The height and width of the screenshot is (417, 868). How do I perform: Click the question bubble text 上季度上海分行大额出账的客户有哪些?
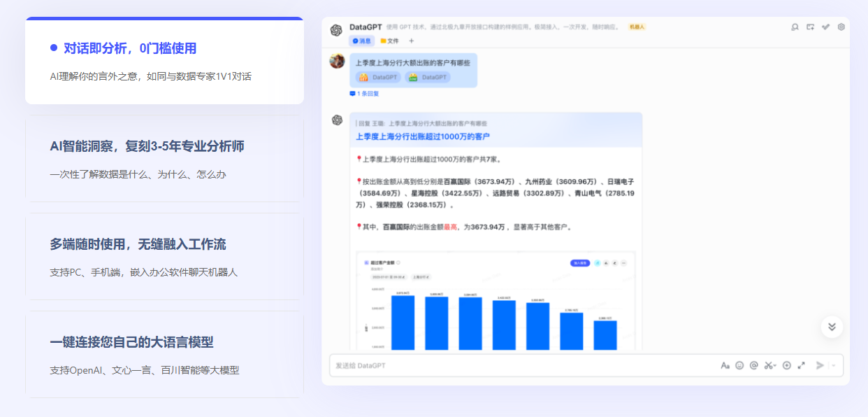[x=413, y=62]
